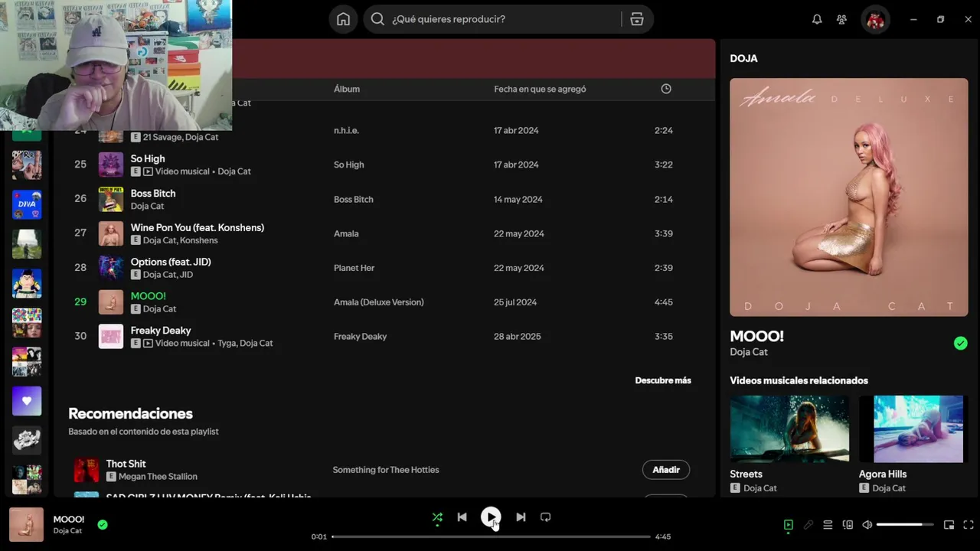Open Something for Thee Hotties album

(386, 470)
